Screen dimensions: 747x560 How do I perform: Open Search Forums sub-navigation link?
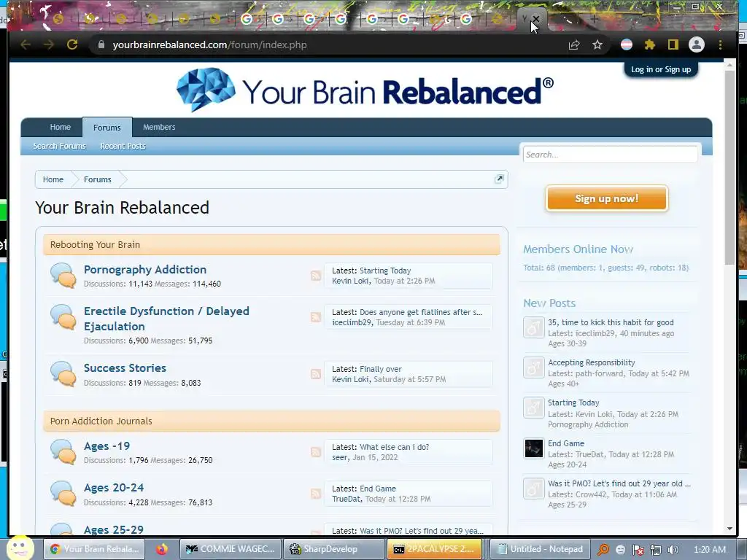coord(60,146)
